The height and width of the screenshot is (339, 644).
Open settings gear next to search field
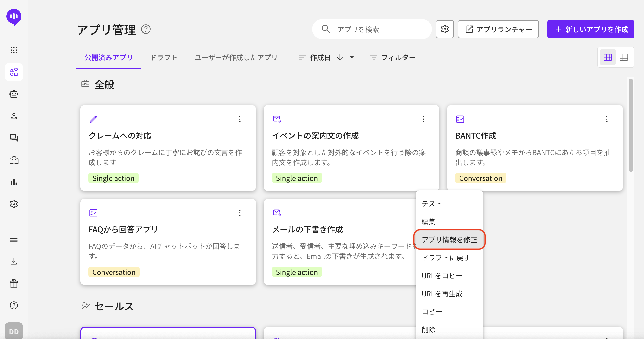coord(445,29)
